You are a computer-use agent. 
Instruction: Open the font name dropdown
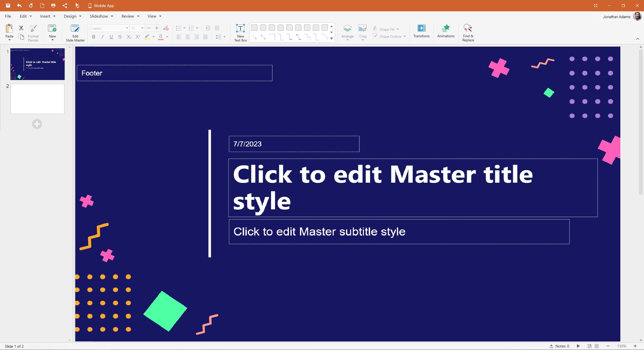coord(127,28)
